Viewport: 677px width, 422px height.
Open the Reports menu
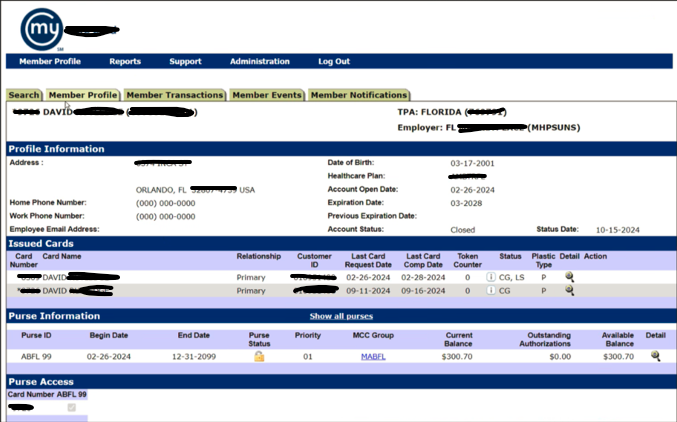coord(125,61)
